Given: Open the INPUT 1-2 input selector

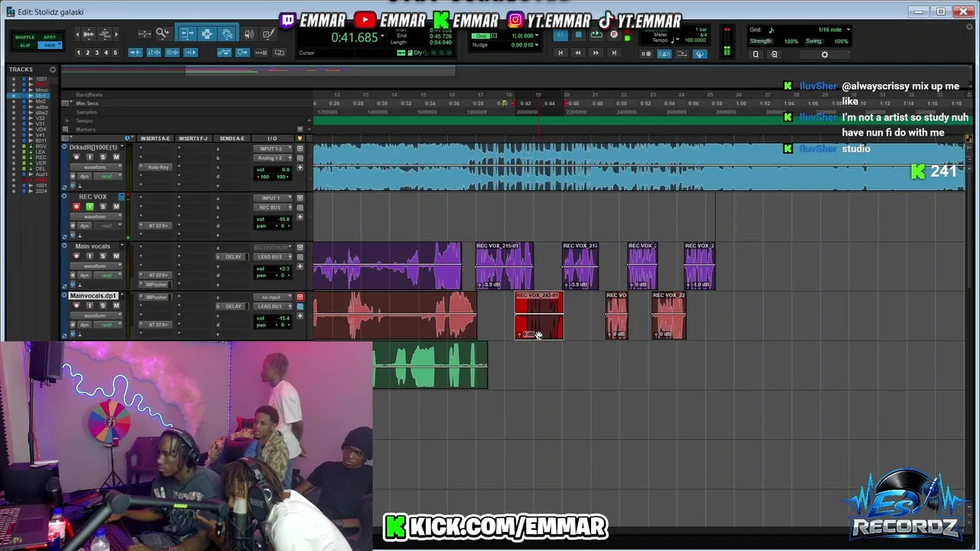Looking at the screenshot, I should [273, 148].
